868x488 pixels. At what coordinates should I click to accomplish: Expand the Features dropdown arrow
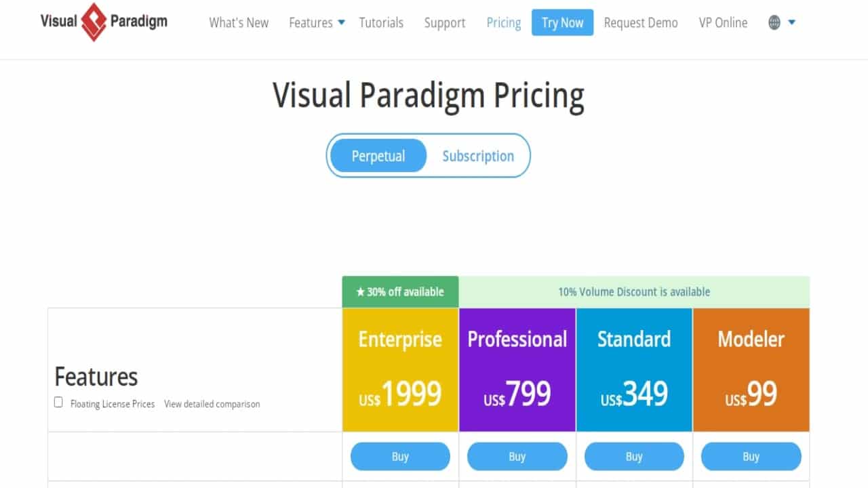click(x=342, y=22)
